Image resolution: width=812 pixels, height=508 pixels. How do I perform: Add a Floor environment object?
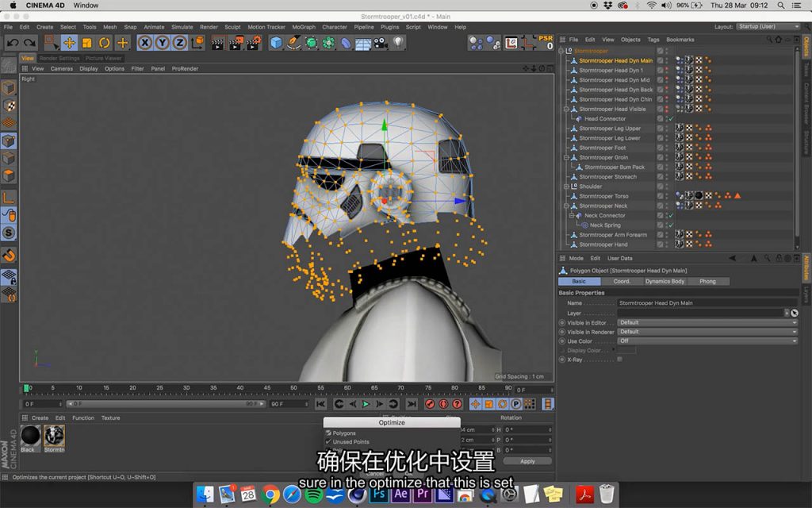(x=363, y=43)
